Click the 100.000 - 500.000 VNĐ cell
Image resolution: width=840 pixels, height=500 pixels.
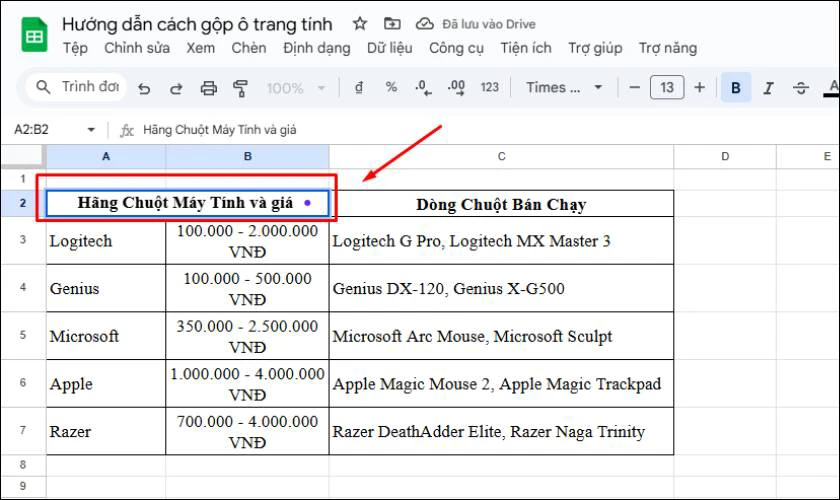pos(248,288)
